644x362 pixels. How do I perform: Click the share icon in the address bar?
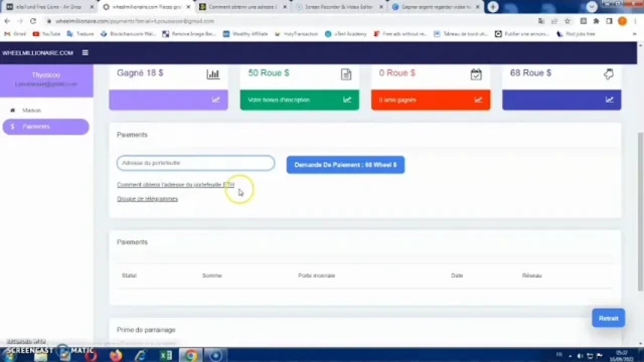click(554, 21)
